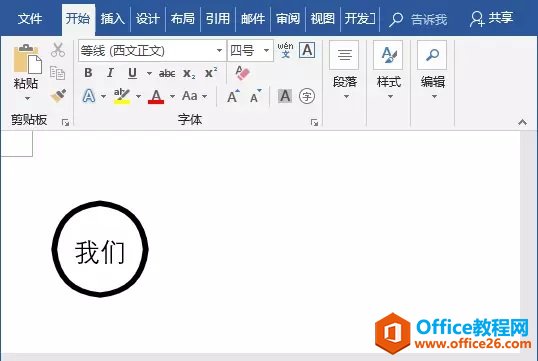Apply character border icon
538x361 pixels.
(x=307, y=50)
